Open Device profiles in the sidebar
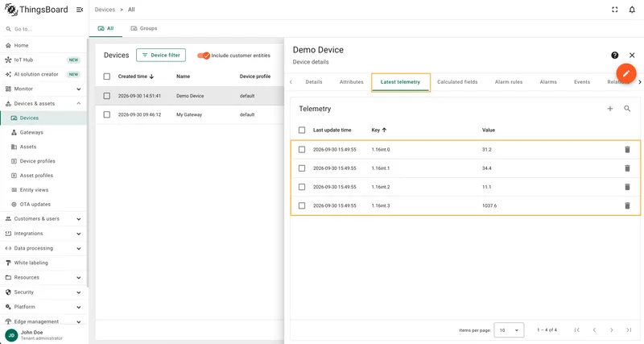The image size is (644, 344). click(x=43, y=161)
